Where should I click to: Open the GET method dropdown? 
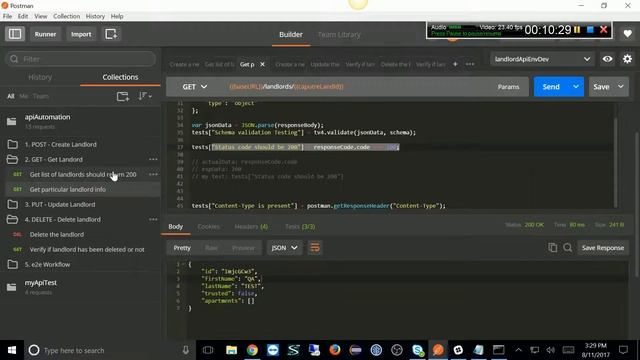click(x=195, y=87)
